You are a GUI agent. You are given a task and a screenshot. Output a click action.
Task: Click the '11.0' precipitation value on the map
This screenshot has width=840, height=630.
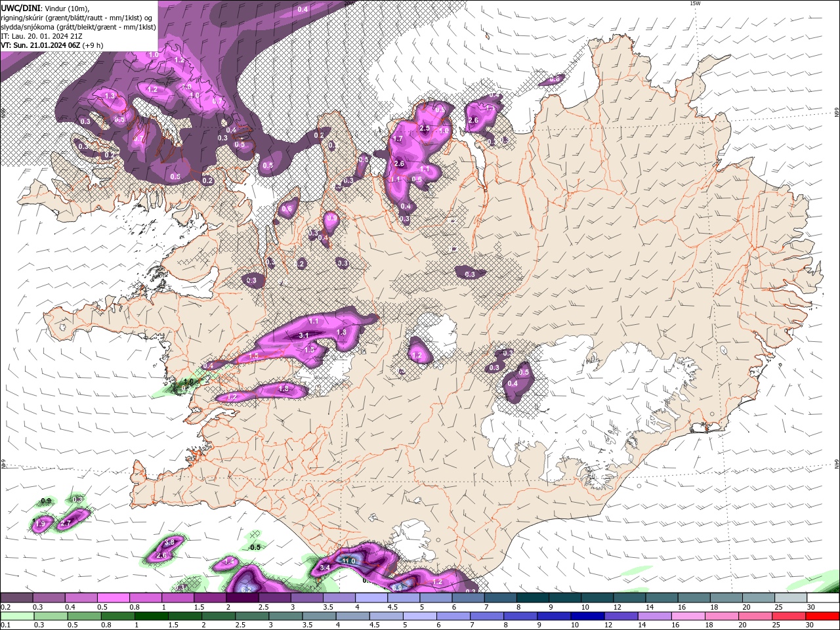[x=349, y=561]
